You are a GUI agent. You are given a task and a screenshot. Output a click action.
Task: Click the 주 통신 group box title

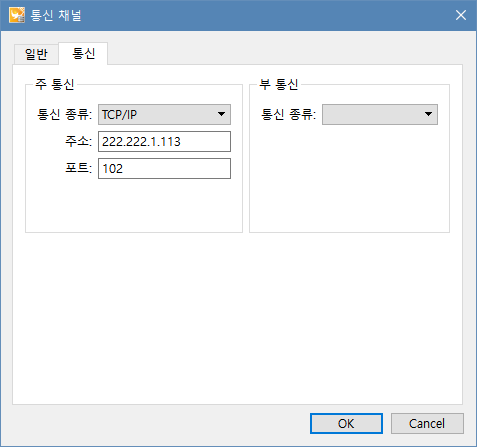click(55, 84)
